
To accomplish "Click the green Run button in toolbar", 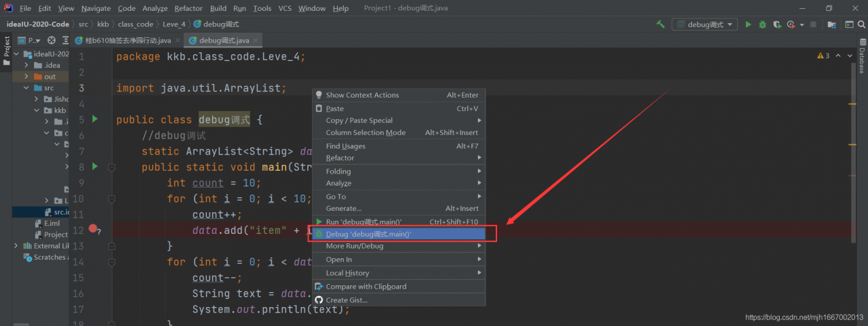I will [x=749, y=24].
